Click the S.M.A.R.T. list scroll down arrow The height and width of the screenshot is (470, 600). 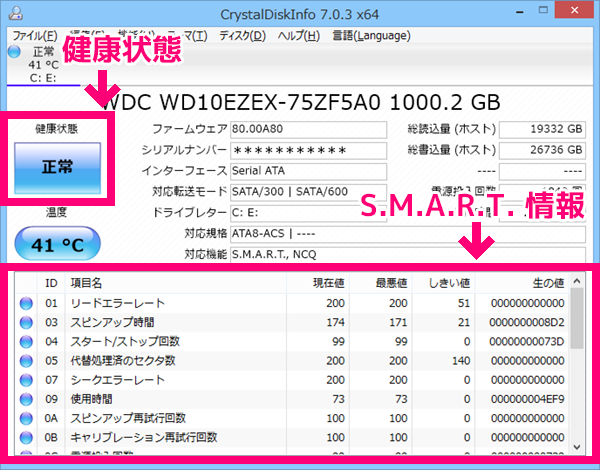coord(577,447)
